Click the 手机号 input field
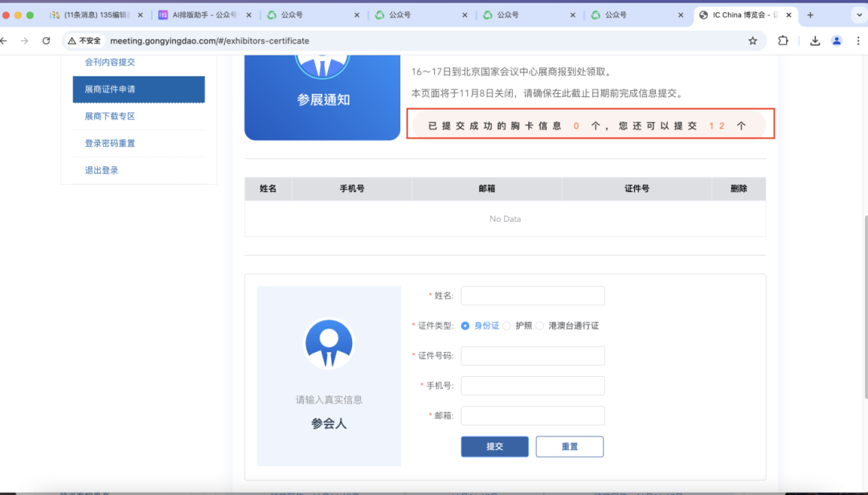This screenshot has width=868, height=495. click(533, 386)
